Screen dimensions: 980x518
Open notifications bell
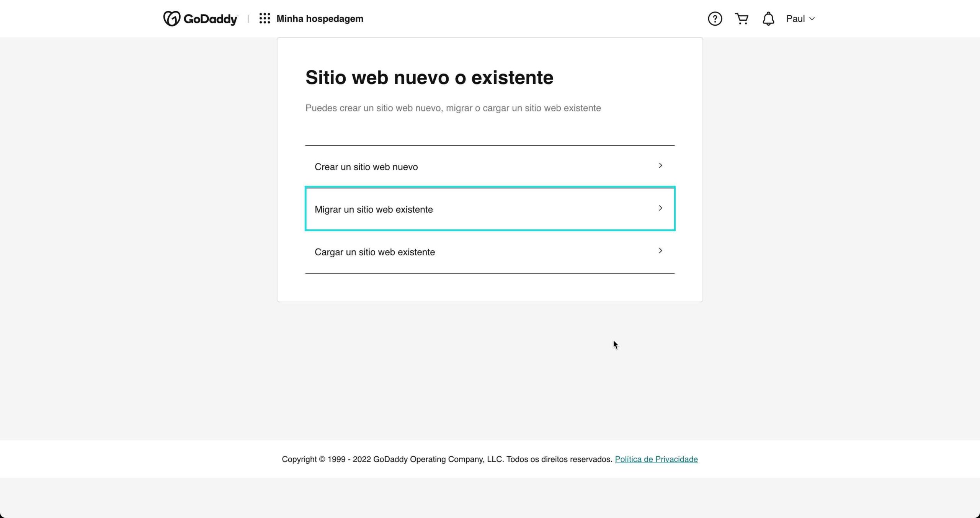768,18
